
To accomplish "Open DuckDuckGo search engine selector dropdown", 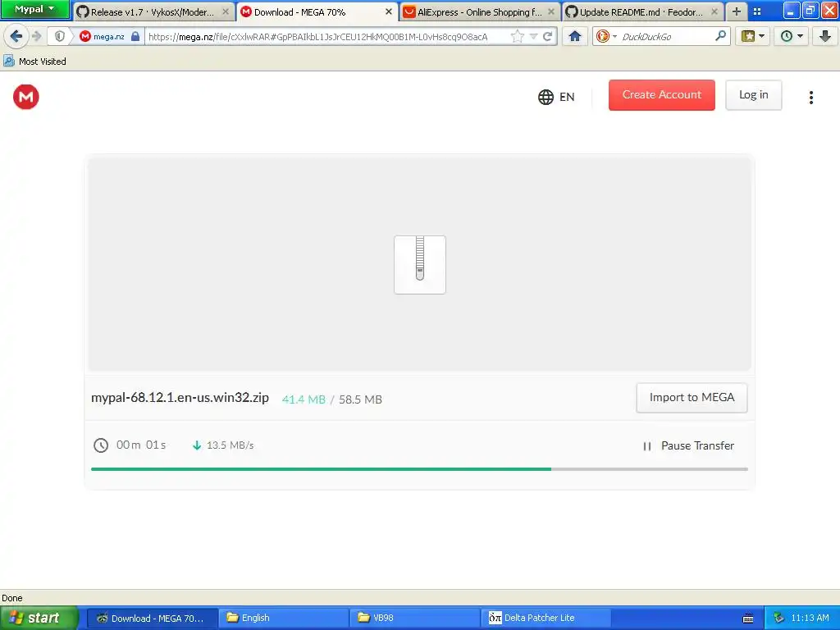I will point(606,36).
